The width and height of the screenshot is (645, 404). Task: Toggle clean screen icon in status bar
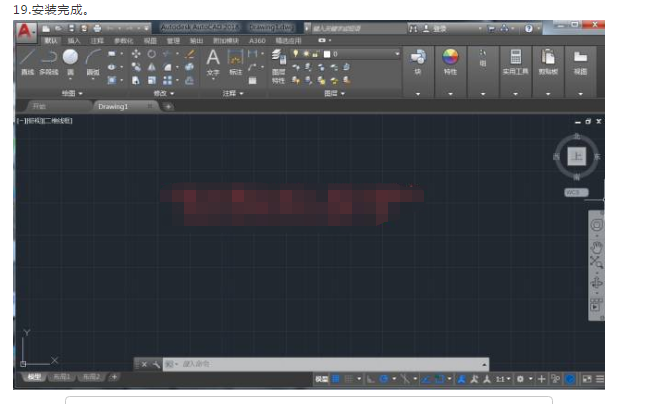coord(587,379)
